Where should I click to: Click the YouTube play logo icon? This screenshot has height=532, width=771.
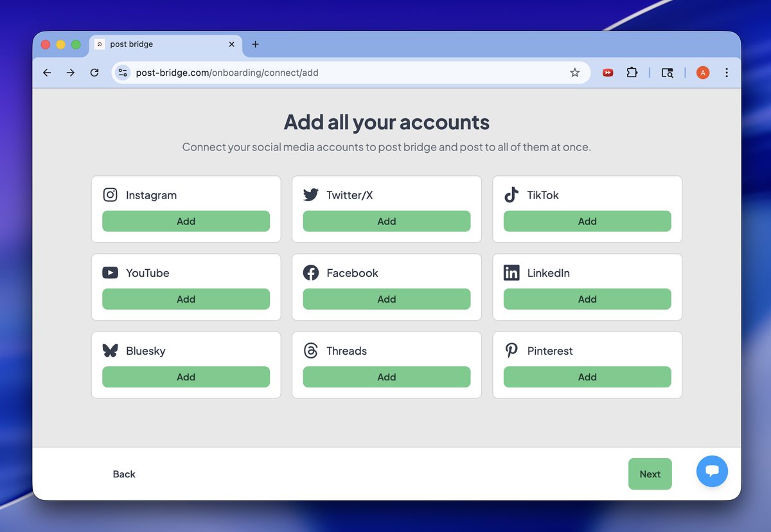pyautogui.click(x=111, y=272)
